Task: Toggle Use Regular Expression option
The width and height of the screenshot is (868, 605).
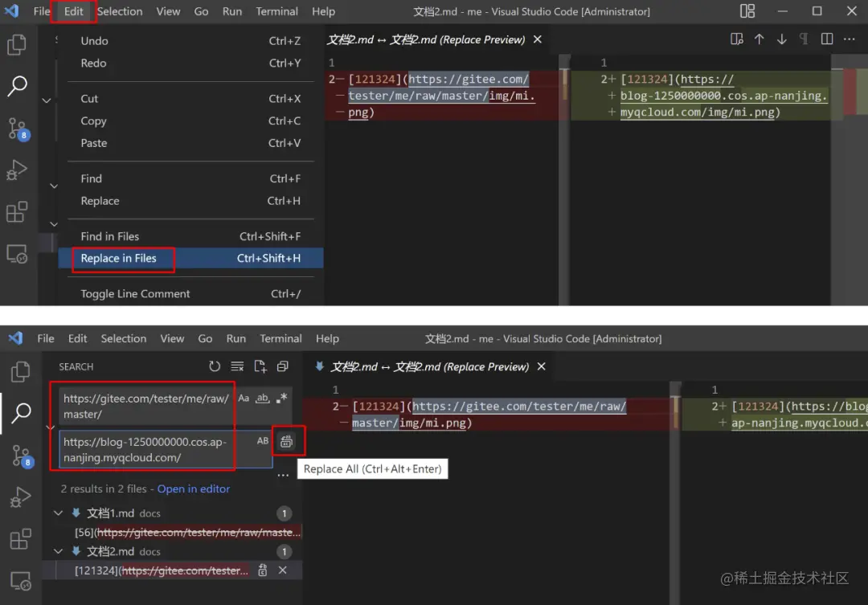Action: point(282,398)
